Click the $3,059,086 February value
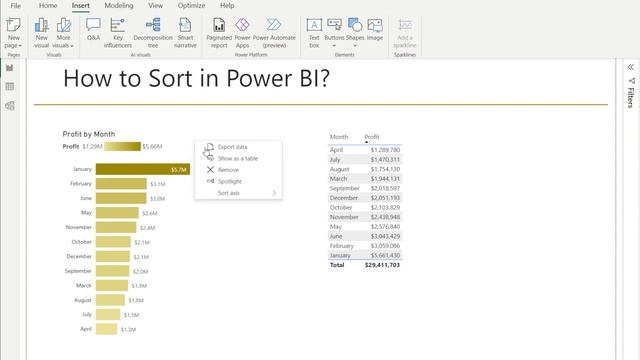 (385, 246)
